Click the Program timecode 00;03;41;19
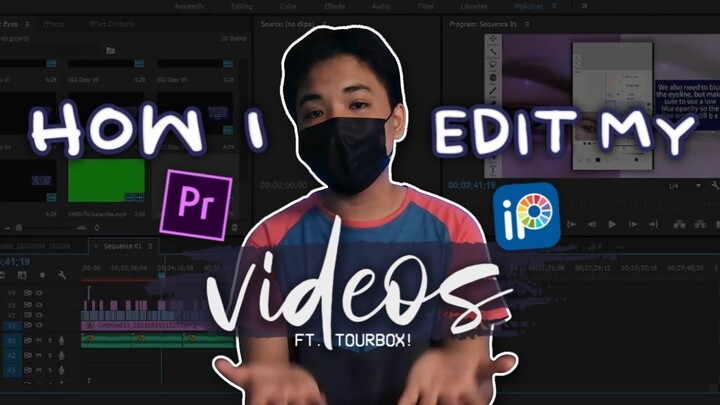Viewport: 720px width, 405px height. [x=472, y=185]
